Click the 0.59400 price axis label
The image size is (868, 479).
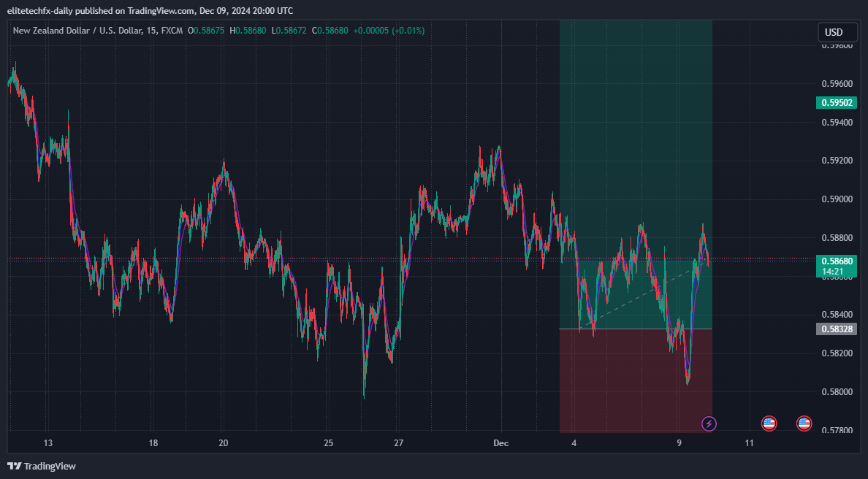pyautogui.click(x=837, y=122)
